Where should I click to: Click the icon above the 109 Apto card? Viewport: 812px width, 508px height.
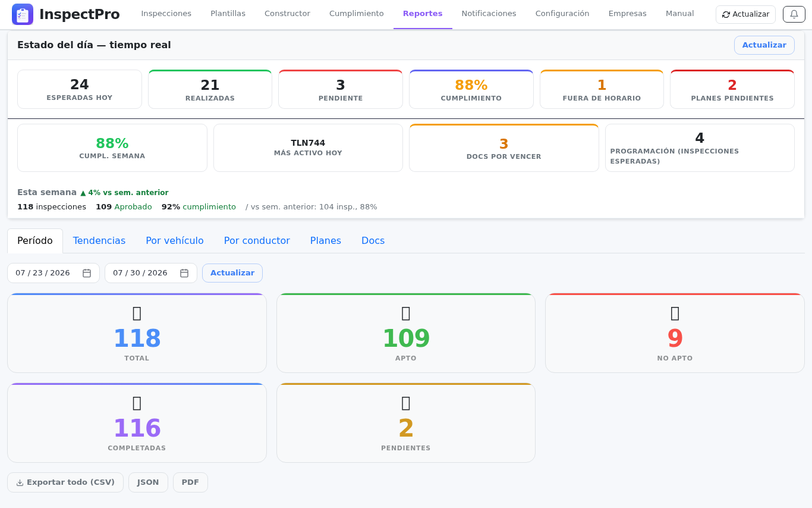(x=406, y=313)
